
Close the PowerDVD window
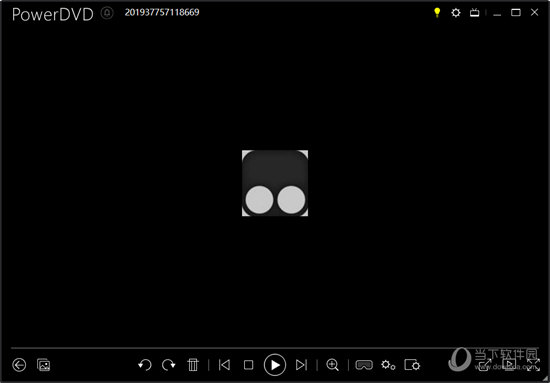(534, 13)
